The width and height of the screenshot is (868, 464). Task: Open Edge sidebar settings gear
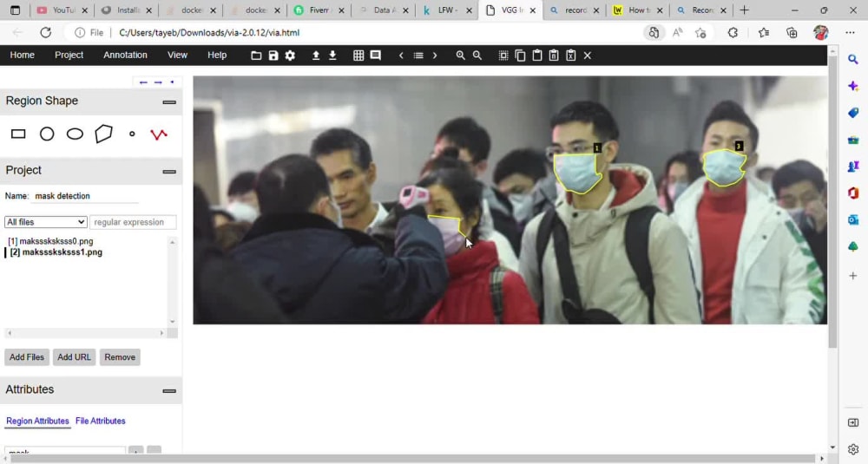coord(853,449)
